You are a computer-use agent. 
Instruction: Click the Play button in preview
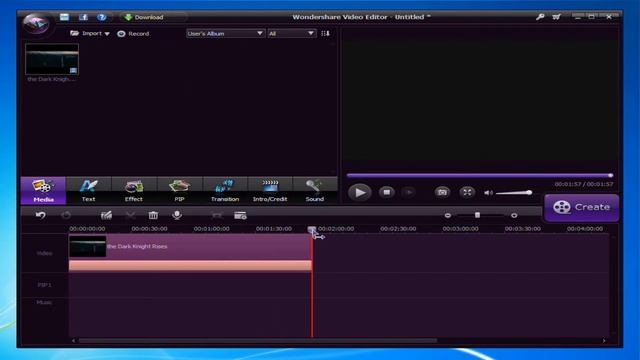[360, 192]
